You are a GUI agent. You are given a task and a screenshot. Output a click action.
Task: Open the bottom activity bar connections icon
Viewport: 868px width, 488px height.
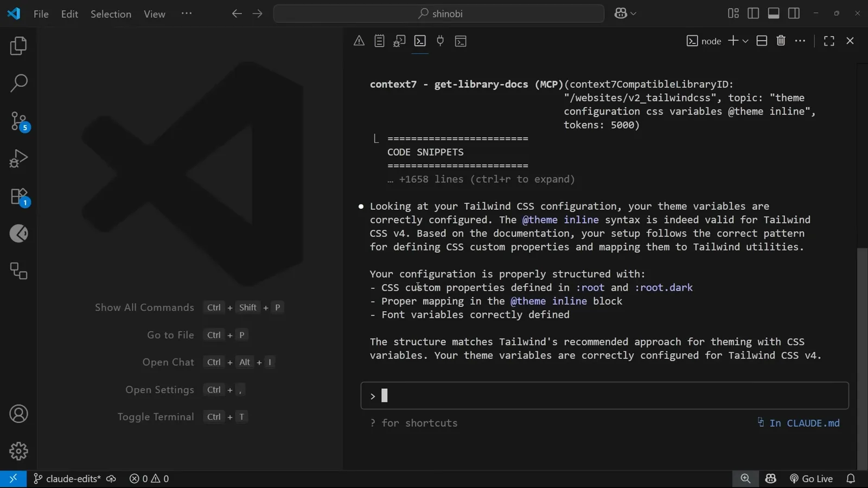(18, 271)
